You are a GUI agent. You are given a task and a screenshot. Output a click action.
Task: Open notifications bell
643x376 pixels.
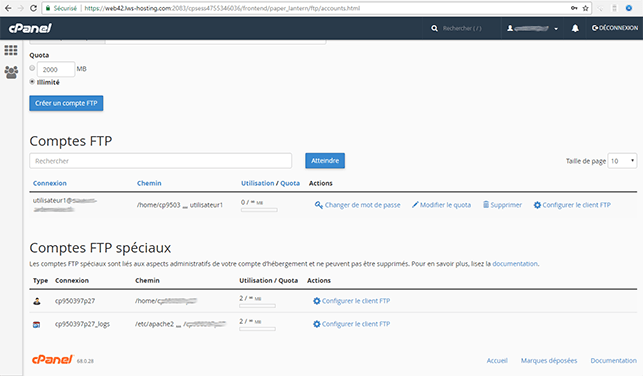point(575,28)
